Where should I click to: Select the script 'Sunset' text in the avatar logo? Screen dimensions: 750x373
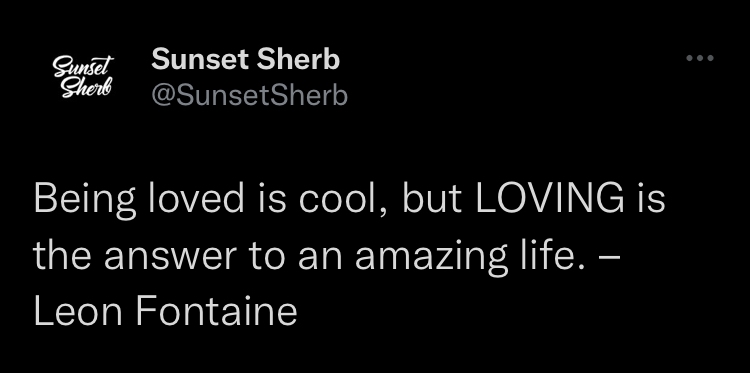tap(84, 66)
